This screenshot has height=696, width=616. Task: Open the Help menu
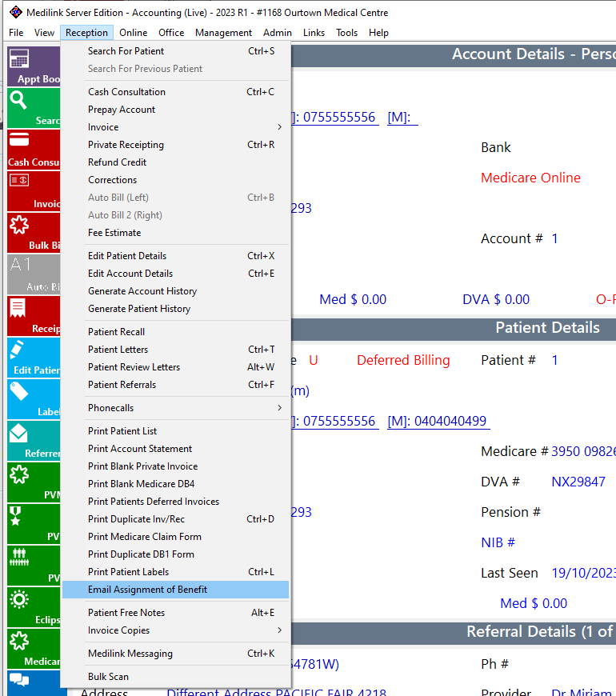(x=378, y=33)
